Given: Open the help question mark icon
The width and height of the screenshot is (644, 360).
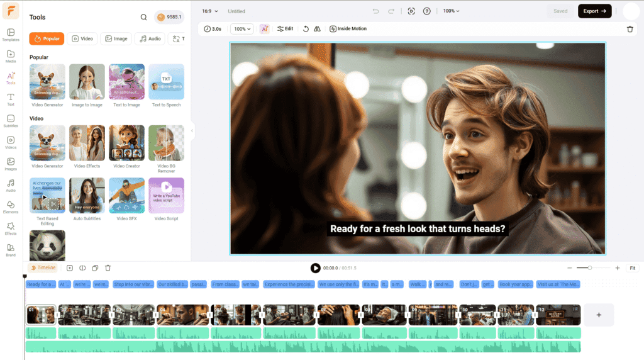Looking at the screenshot, I should pyautogui.click(x=427, y=11).
